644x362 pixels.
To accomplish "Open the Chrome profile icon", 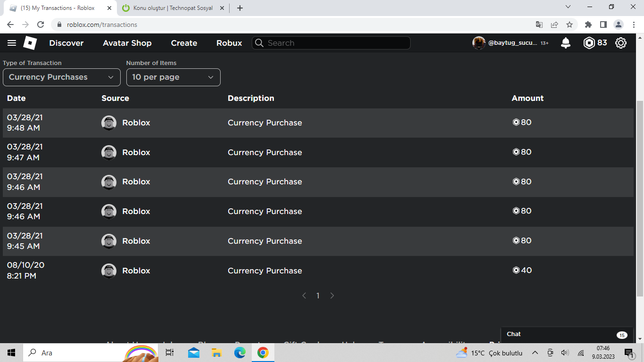I will pos(619,25).
